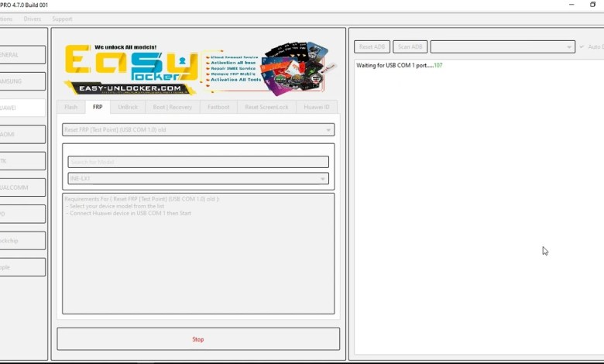
Task: Click the Waiting for USB COM 1 port log line
Action: tap(399, 65)
